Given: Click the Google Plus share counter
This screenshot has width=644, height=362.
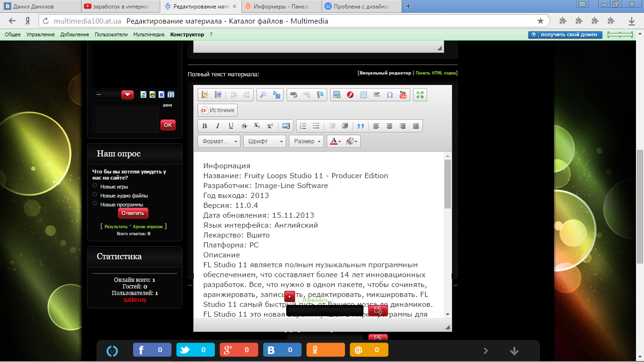Looking at the screenshot, I should [x=239, y=350].
